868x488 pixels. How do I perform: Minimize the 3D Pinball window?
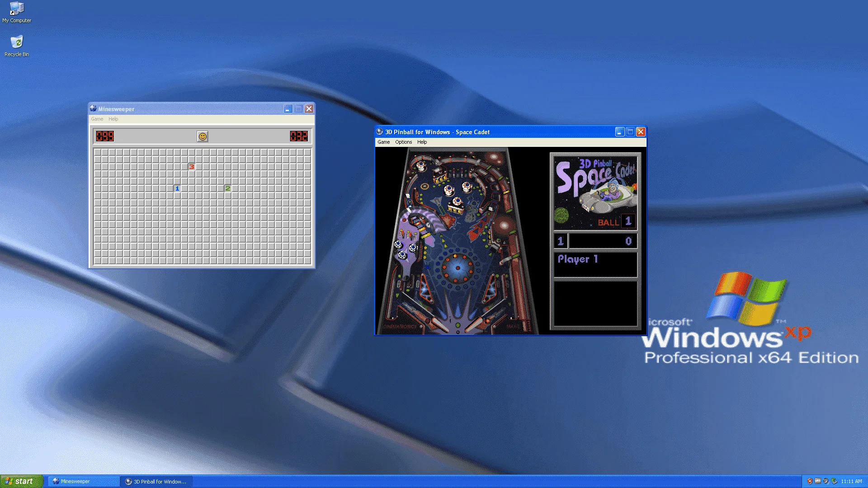[620, 132]
